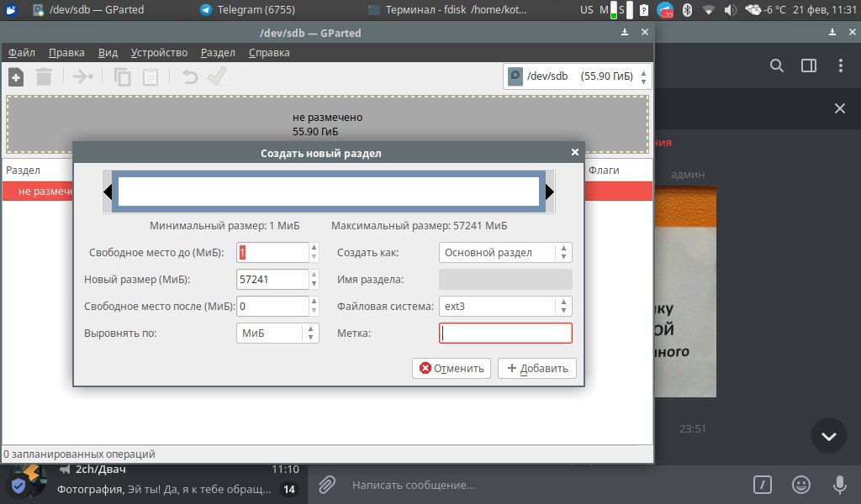861x504 pixels.
Task: Click stepper arrows of Новый размер
Action: click(x=314, y=279)
